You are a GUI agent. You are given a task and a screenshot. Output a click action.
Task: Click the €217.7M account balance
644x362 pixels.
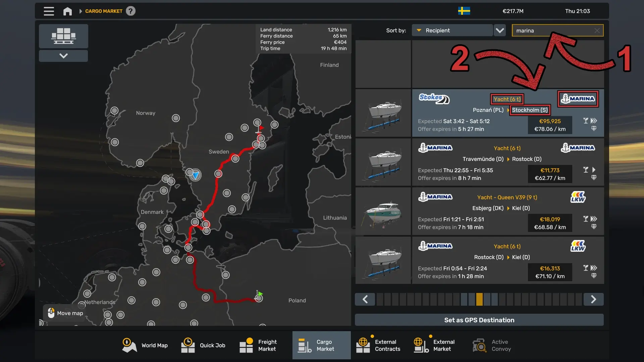click(x=513, y=11)
